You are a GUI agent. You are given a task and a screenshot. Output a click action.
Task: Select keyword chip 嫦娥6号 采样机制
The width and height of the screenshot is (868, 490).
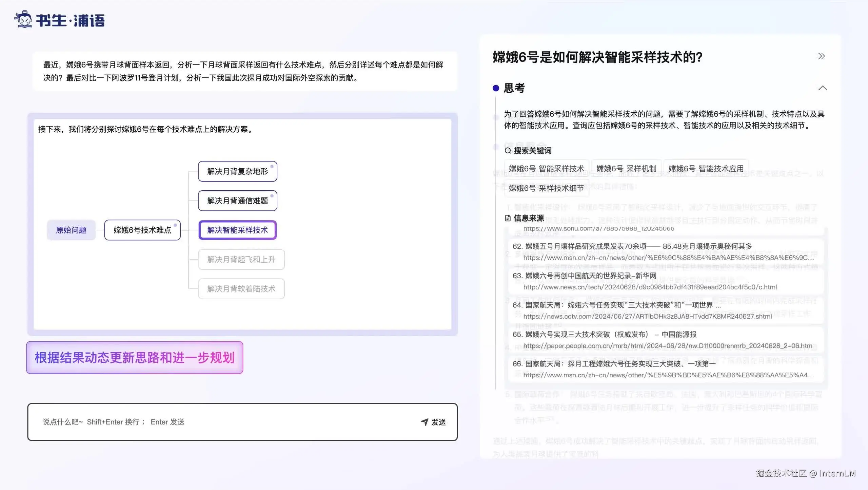[626, 168]
